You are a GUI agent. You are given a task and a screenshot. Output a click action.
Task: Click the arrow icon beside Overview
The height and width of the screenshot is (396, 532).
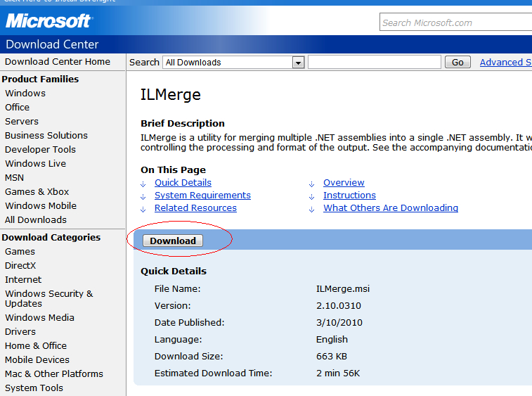pos(312,184)
